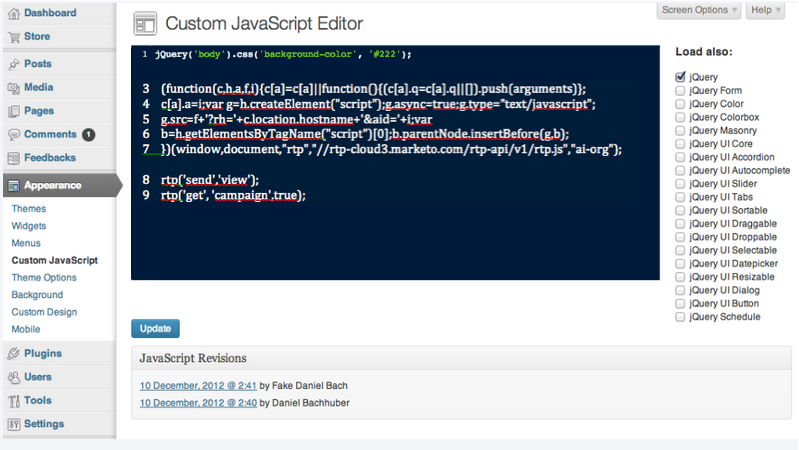
Task: Open the Tools wrench icon
Action: point(14,401)
